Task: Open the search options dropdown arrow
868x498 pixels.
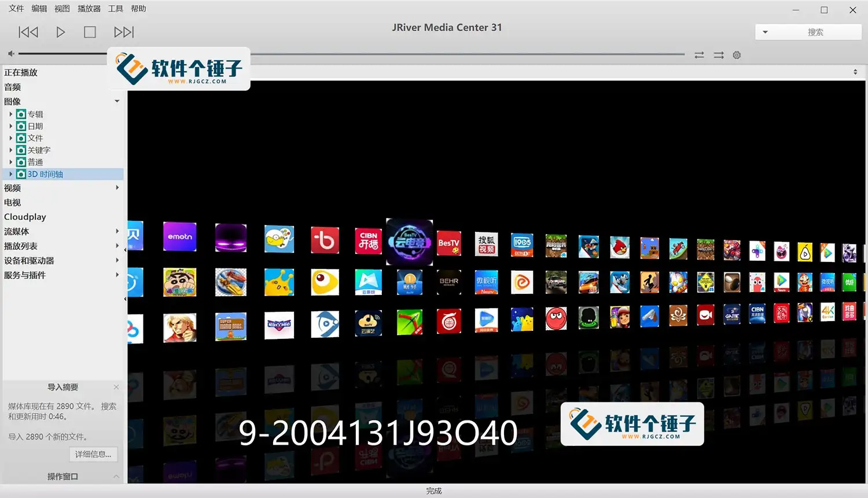Action: pos(765,32)
